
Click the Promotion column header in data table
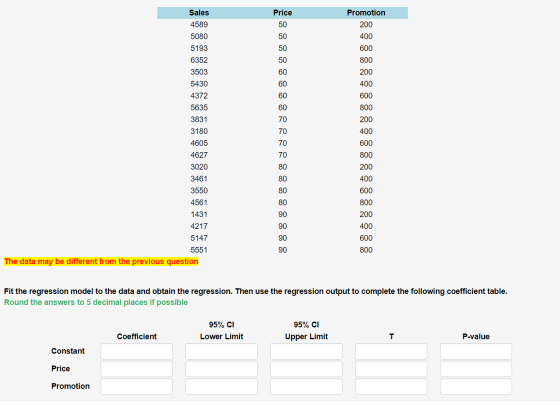[x=366, y=13]
